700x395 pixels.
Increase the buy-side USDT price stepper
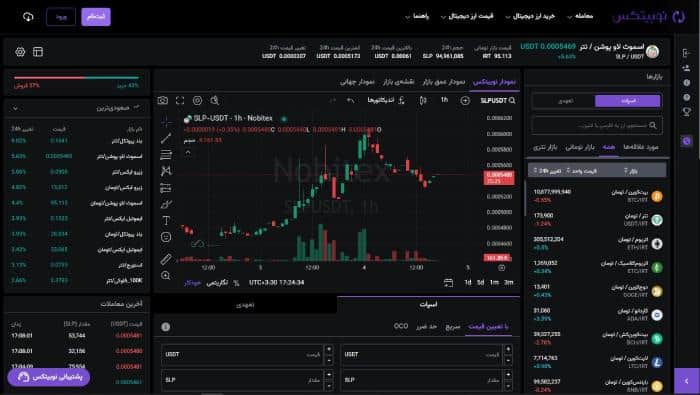coord(508,349)
